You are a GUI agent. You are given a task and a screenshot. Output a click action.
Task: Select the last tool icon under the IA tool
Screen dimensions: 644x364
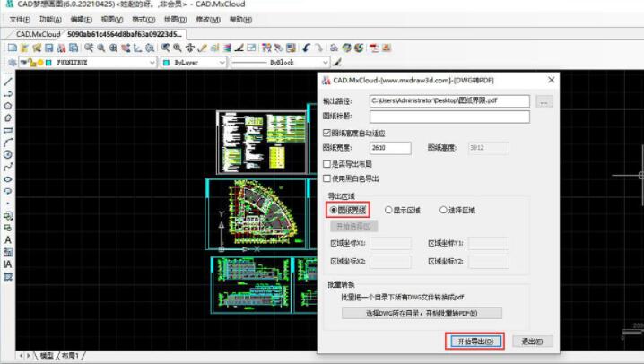[x=8, y=277]
